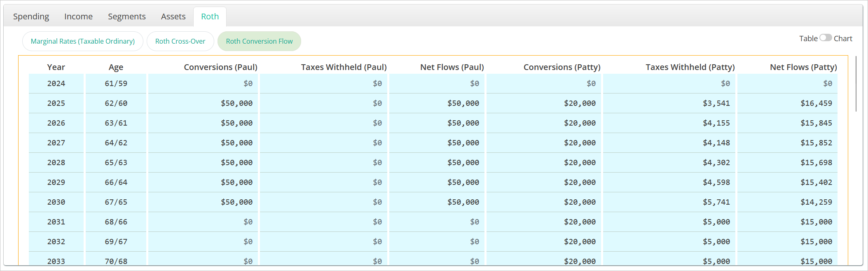Go to the Assets tab

[x=173, y=16]
